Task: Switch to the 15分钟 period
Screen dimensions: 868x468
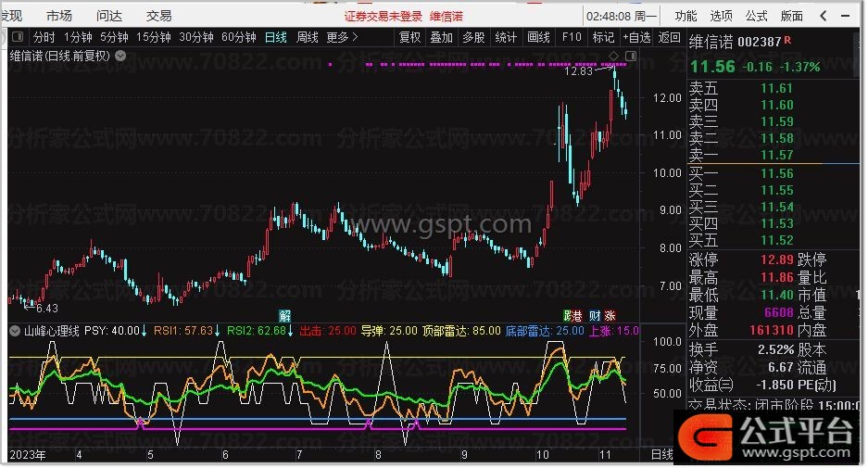Action: click(x=154, y=37)
